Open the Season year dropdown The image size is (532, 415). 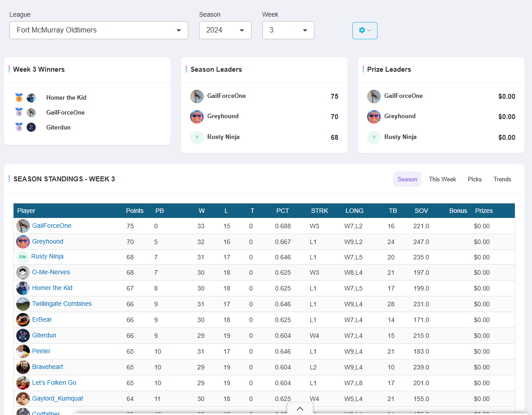[225, 30]
